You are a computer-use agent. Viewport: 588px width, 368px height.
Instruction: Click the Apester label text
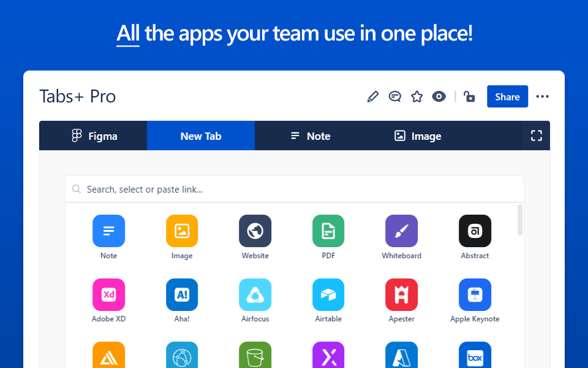[x=401, y=319]
